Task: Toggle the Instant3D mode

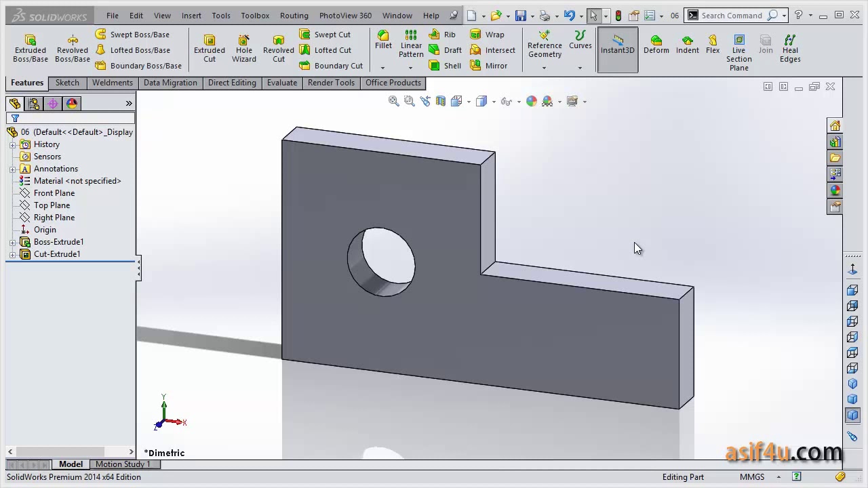Action: (618, 49)
